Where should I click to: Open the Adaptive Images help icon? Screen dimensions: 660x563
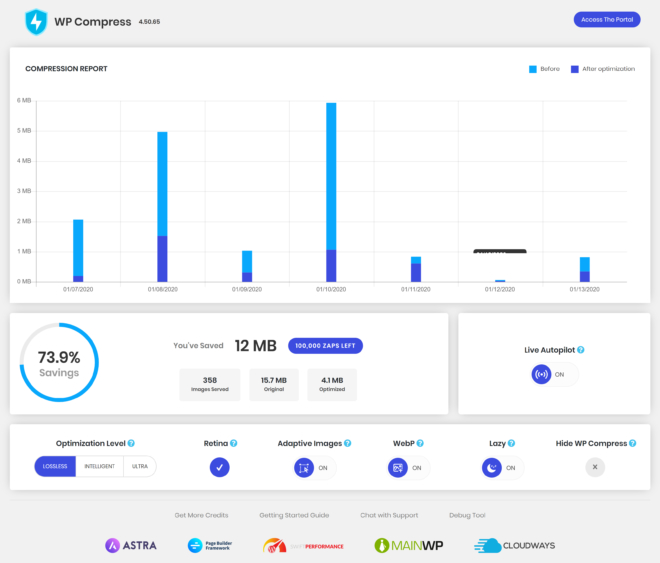[x=348, y=443]
